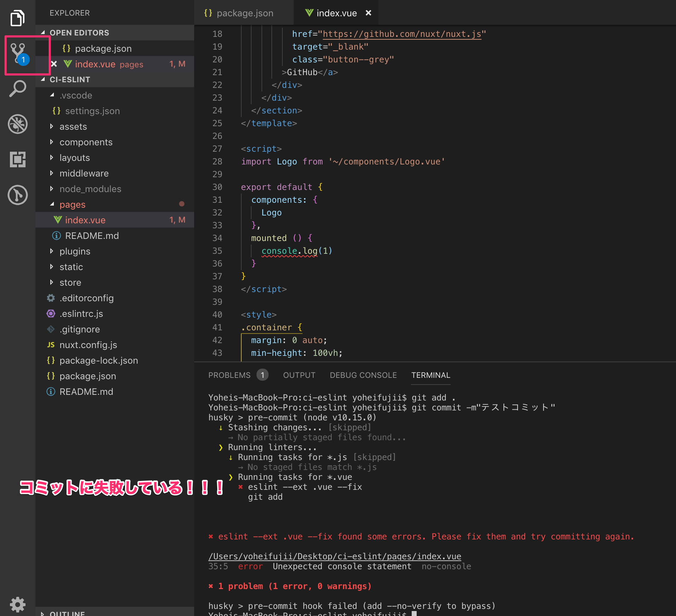Open the Extensions view icon
This screenshot has height=616, width=676.
[17, 159]
